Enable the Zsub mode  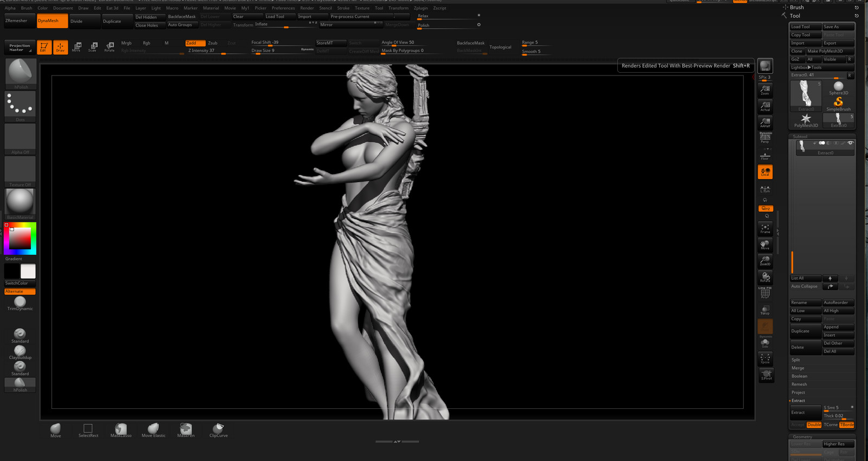[x=213, y=43]
